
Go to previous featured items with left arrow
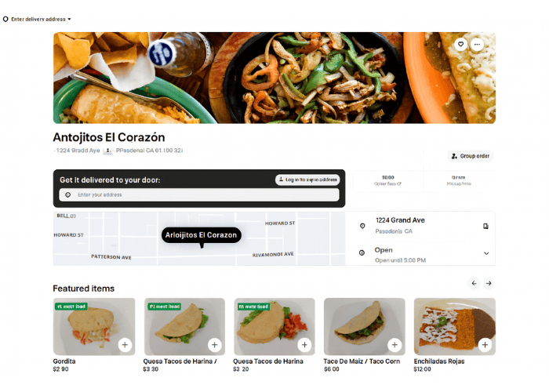coord(474,283)
